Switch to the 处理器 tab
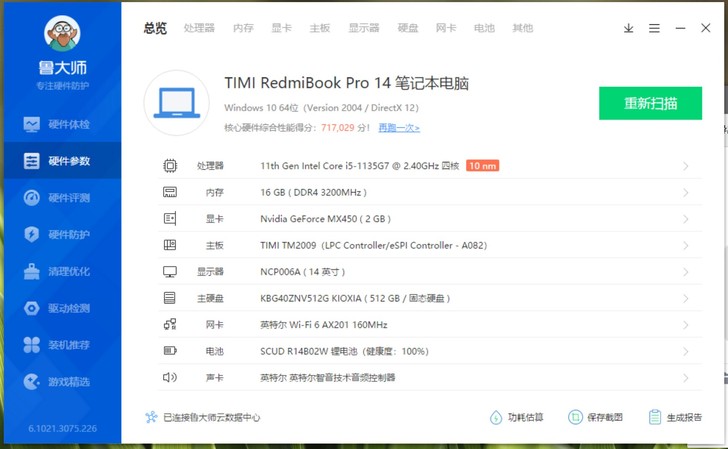This screenshot has height=449, width=728. tap(199, 28)
